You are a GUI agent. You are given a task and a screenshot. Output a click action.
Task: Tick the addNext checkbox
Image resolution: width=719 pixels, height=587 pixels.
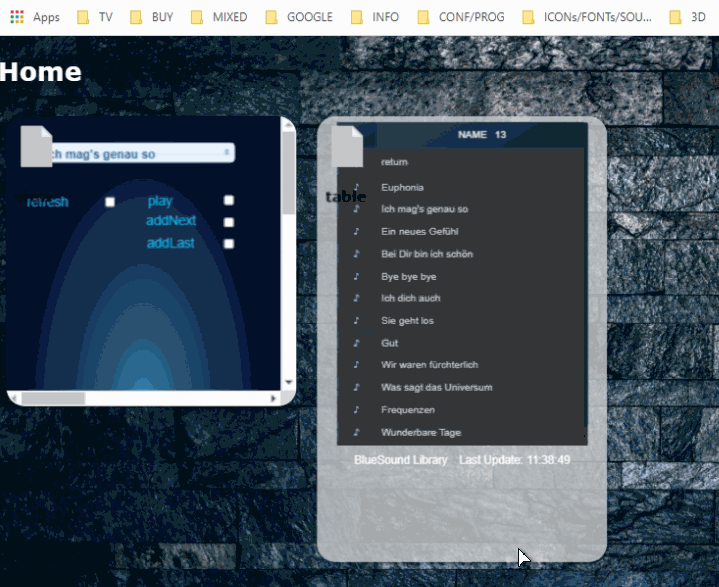pyautogui.click(x=229, y=222)
